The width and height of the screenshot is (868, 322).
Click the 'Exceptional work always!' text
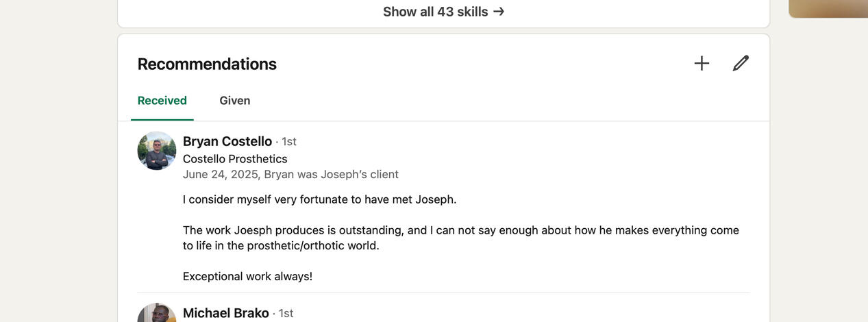click(247, 276)
